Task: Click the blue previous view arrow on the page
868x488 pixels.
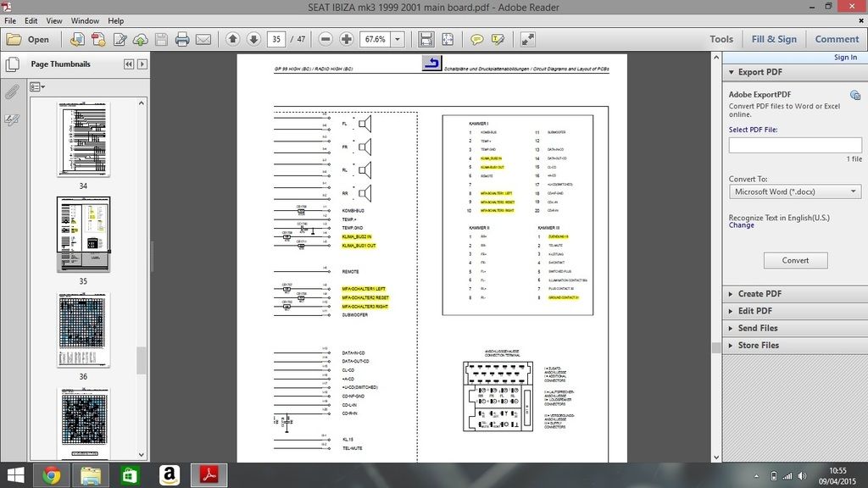Action: pyautogui.click(x=431, y=63)
